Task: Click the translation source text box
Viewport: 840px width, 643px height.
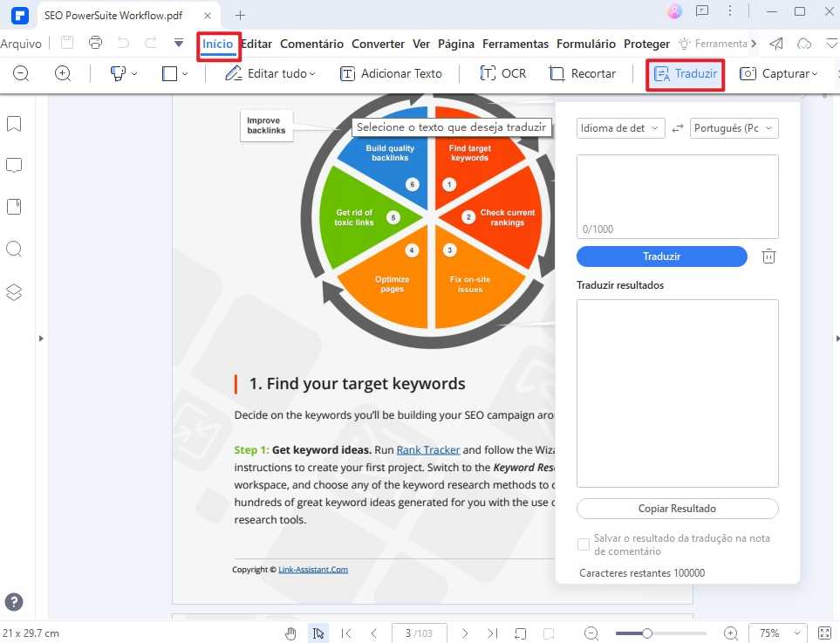Action: pyautogui.click(x=677, y=196)
